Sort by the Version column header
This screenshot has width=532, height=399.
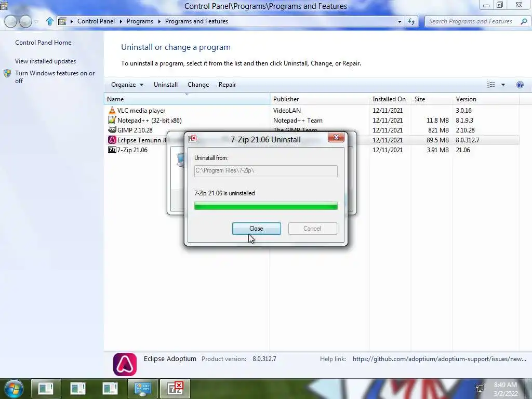pyautogui.click(x=486, y=99)
